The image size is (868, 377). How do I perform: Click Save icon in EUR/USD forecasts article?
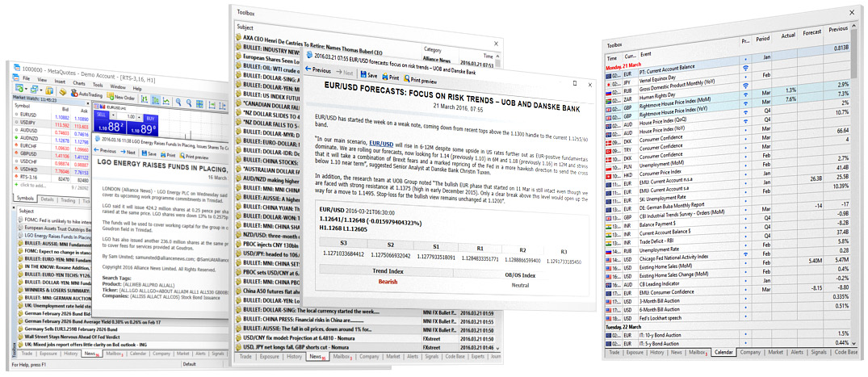pos(369,75)
